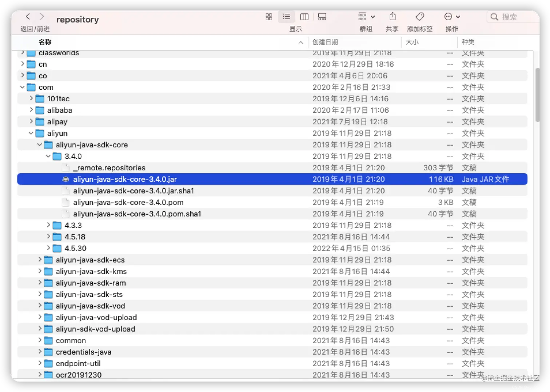Open the Actions (操作) menu

tap(452, 17)
